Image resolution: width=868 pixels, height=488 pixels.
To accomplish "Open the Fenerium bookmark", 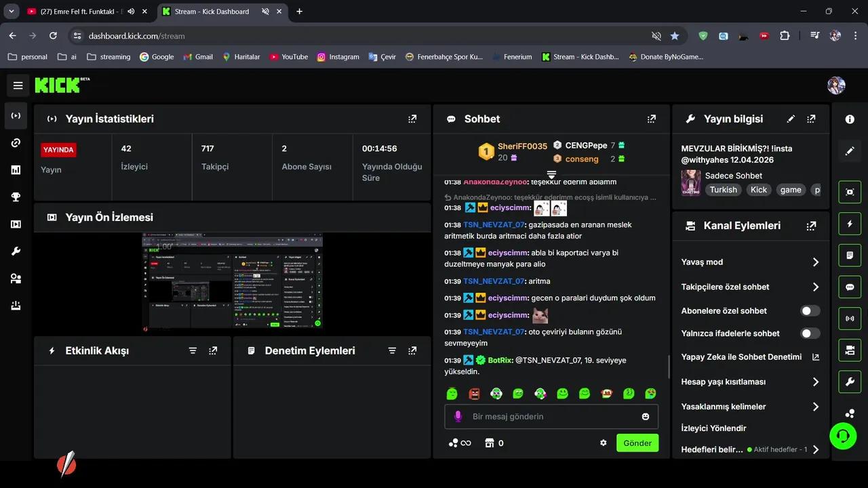I will click(x=512, y=57).
